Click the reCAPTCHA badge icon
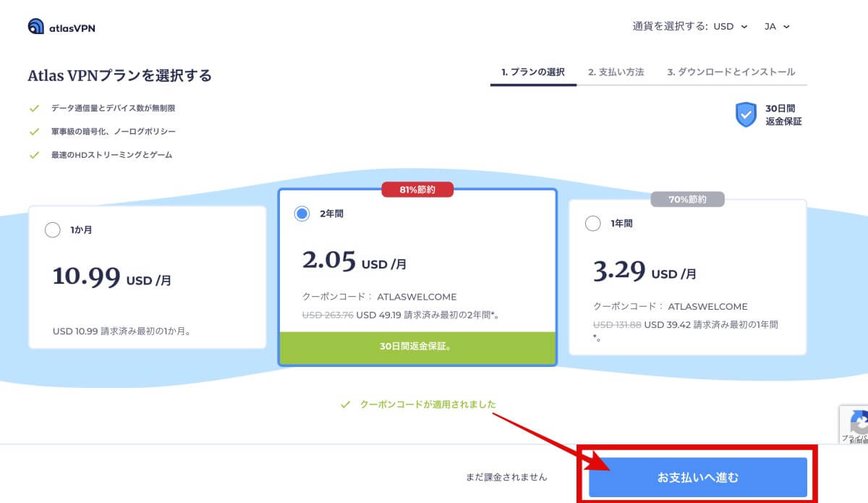Viewport: 868px width, 503px height. [858, 421]
